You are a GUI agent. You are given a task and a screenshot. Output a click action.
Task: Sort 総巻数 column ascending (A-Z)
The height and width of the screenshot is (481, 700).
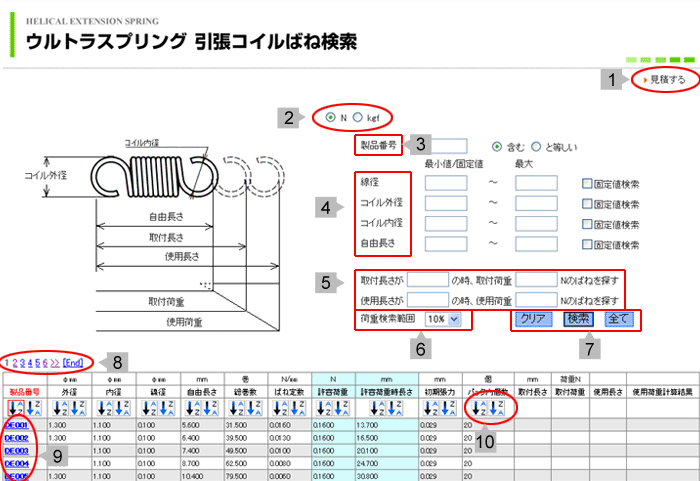pos(237,408)
